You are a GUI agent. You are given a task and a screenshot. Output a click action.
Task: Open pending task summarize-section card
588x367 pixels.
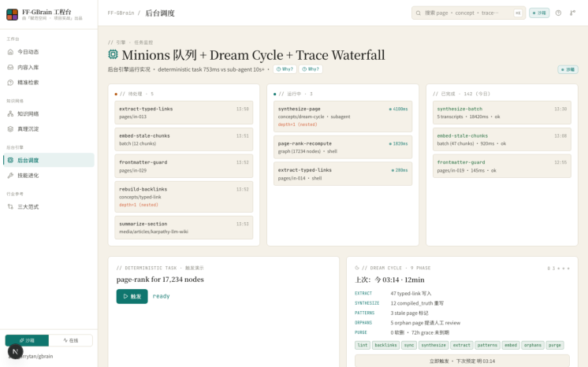(184, 228)
